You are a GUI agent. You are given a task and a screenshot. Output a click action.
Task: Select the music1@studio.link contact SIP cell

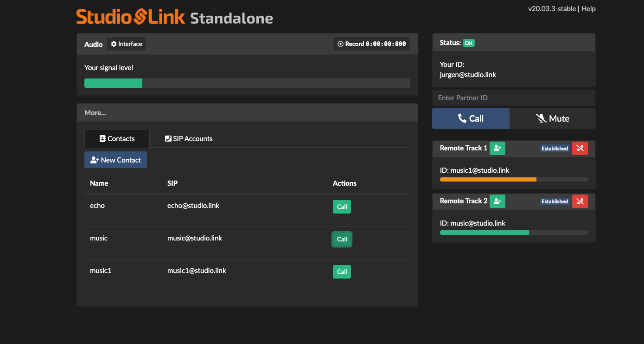pyautogui.click(x=197, y=271)
